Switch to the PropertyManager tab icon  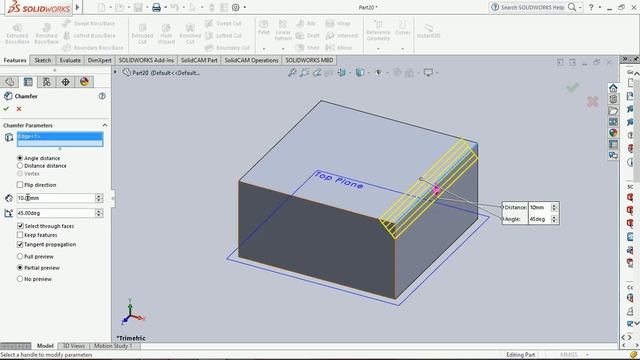coord(28,82)
